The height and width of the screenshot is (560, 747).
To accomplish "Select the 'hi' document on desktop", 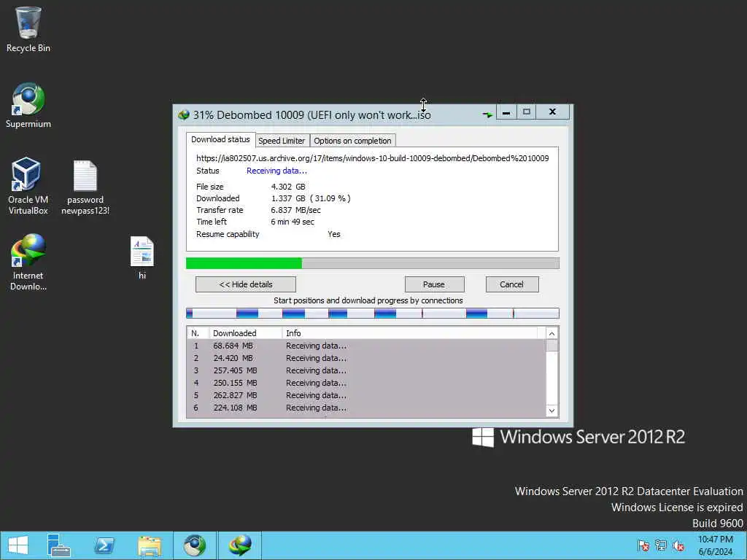I will (142, 257).
